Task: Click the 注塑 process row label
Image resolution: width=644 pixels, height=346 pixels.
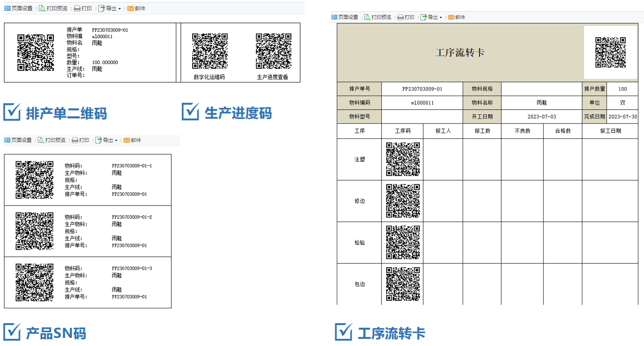Action: 359,160
